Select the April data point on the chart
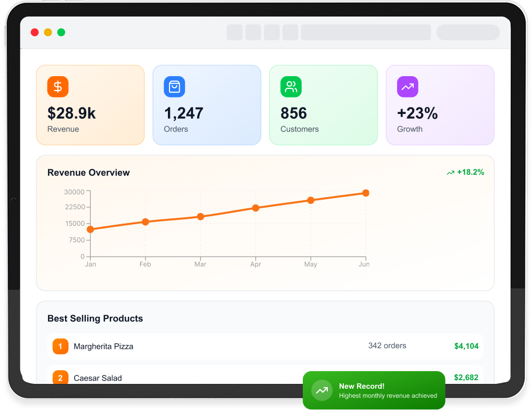 (255, 208)
